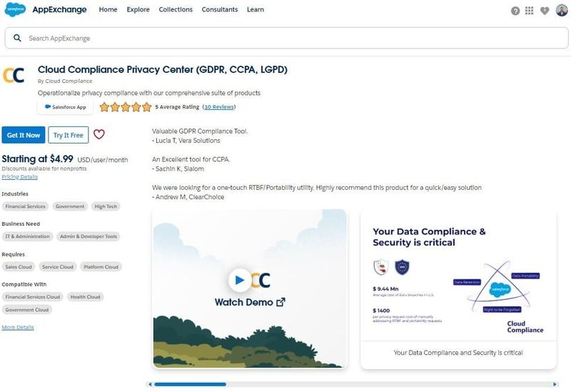Select the Health Cloud tag

point(85,297)
